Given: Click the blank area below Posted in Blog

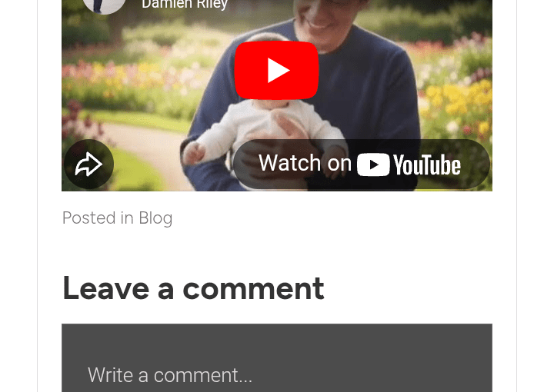Looking at the screenshot, I should point(277,249).
